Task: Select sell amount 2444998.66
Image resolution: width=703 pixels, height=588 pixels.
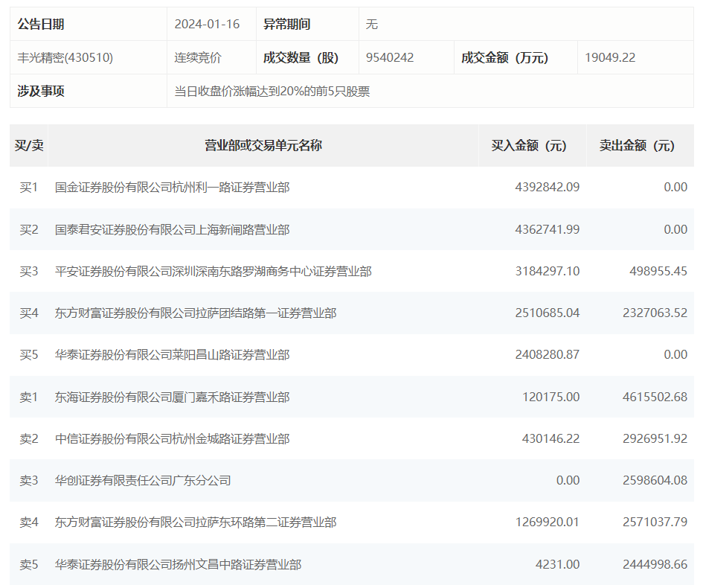Action: pos(655,564)
